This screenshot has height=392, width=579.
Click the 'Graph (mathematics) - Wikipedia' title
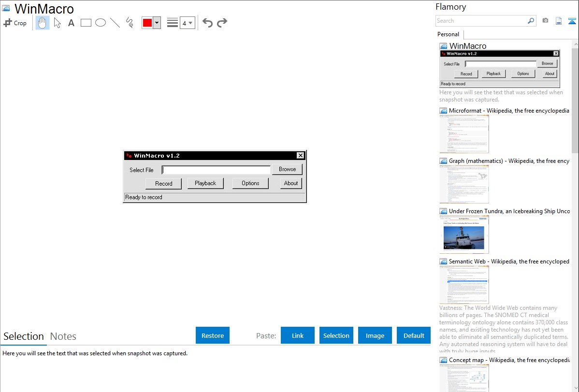click(x=509, y=161)
